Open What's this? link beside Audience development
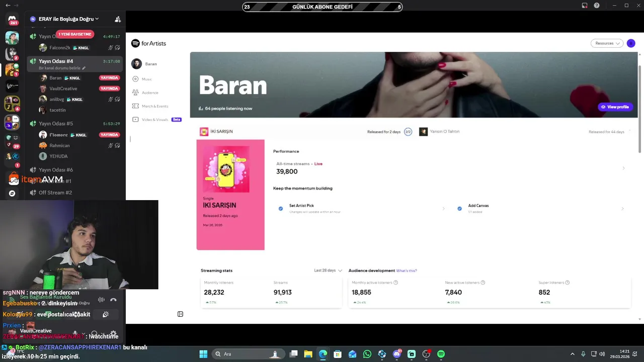 click(406, 270)
